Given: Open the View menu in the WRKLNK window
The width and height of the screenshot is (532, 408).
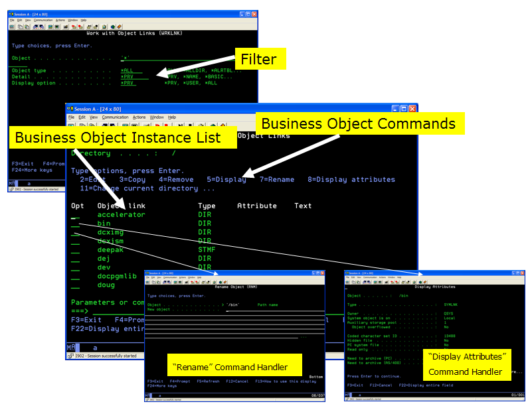Looking at the screenshot, I should [28, 21].
